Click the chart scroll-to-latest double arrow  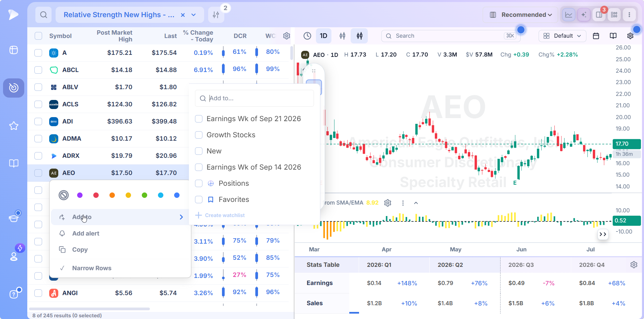pyautogui.click(x=603, y=234)
